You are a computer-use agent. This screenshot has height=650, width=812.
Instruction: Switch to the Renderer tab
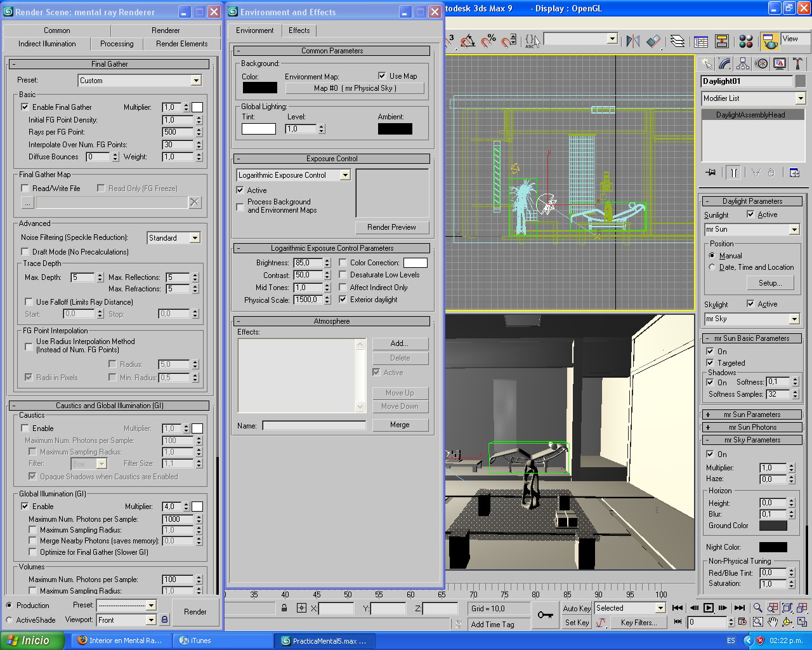pos(166,30)
